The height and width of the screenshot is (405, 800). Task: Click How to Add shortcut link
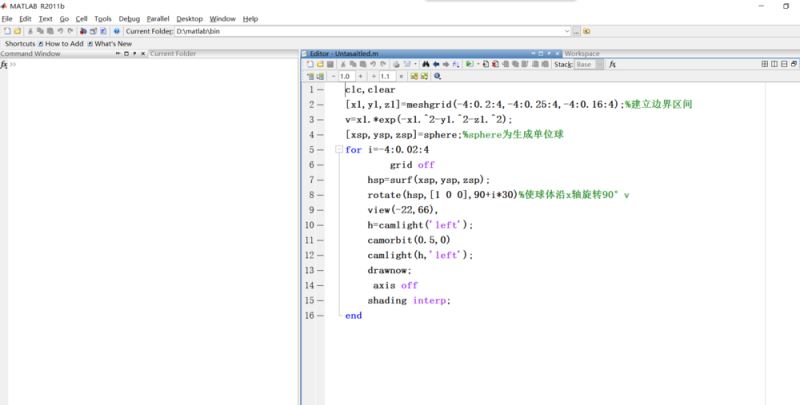pos(61,44)
